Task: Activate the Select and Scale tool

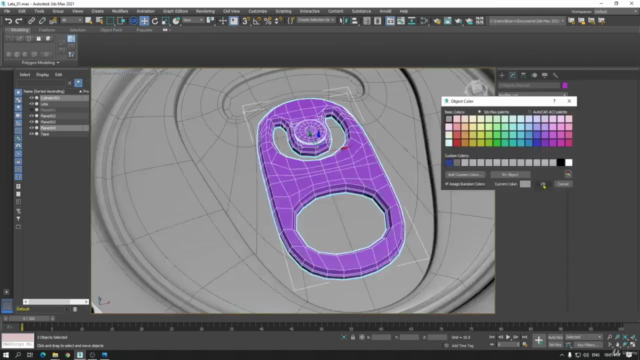Action: [165, 21]
